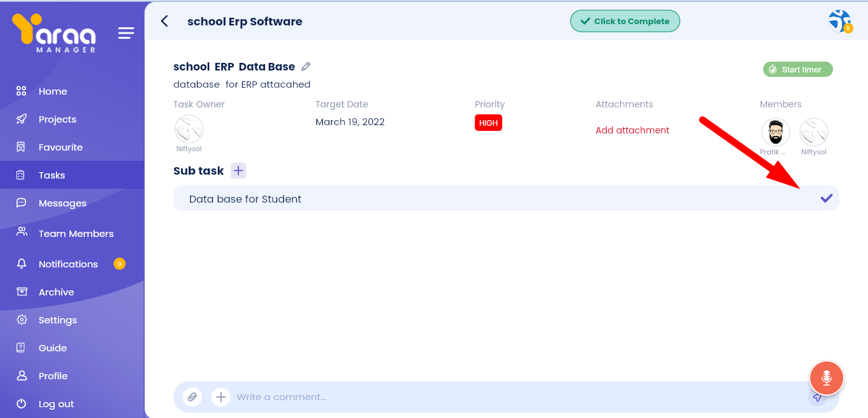Tap the red microphone button
This screenshot has height=418, width=868.
coord(826,379)
